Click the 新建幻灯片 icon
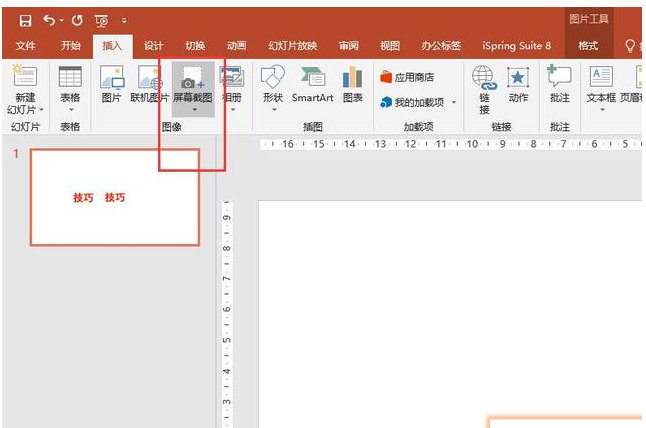The image size is (646, 428). click(25, 76)
